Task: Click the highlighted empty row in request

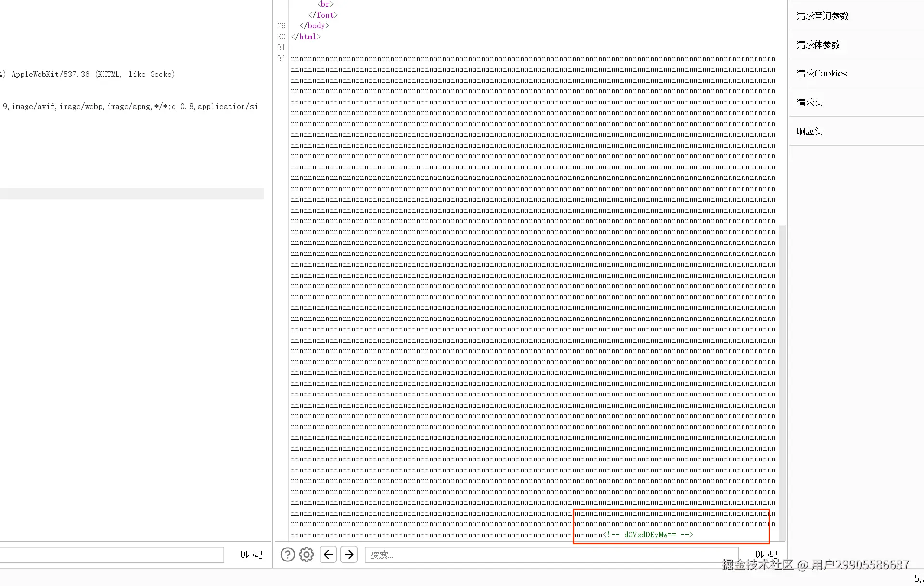Action: point(131,193)
